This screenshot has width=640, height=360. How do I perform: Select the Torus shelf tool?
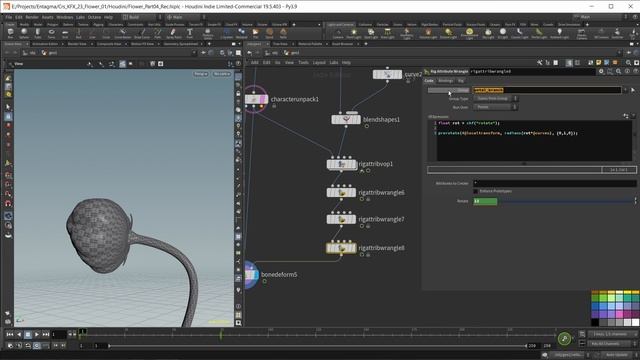coord(51,33)
